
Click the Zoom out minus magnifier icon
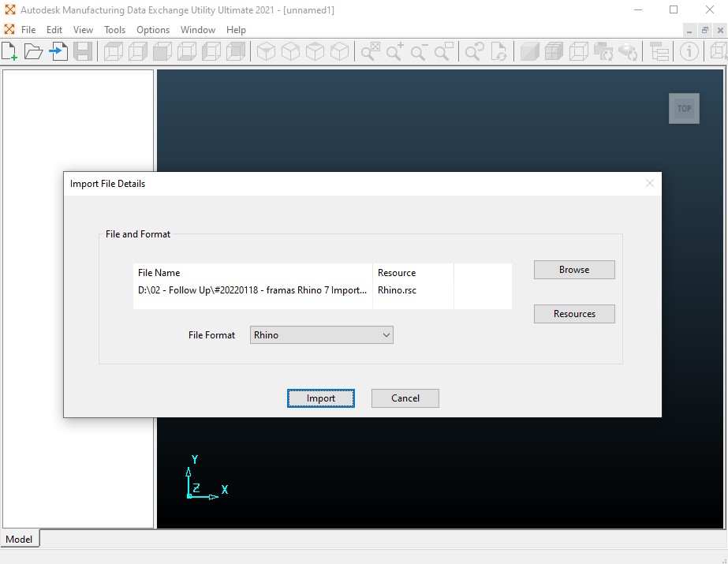click(x=420, y=51)
